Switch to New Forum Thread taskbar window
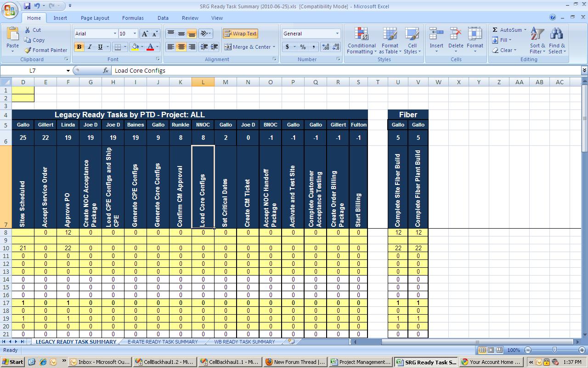 point(295,362)
